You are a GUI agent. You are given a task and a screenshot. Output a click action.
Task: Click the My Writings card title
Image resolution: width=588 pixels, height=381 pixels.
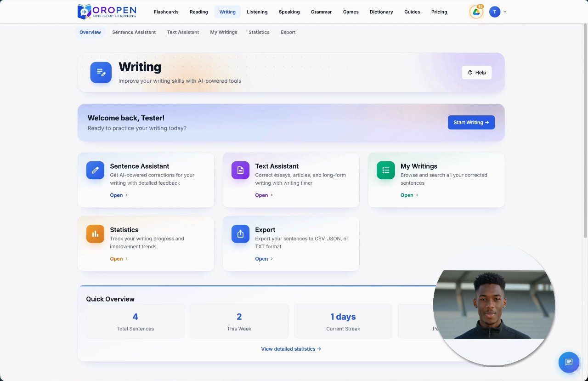(419, 166)
